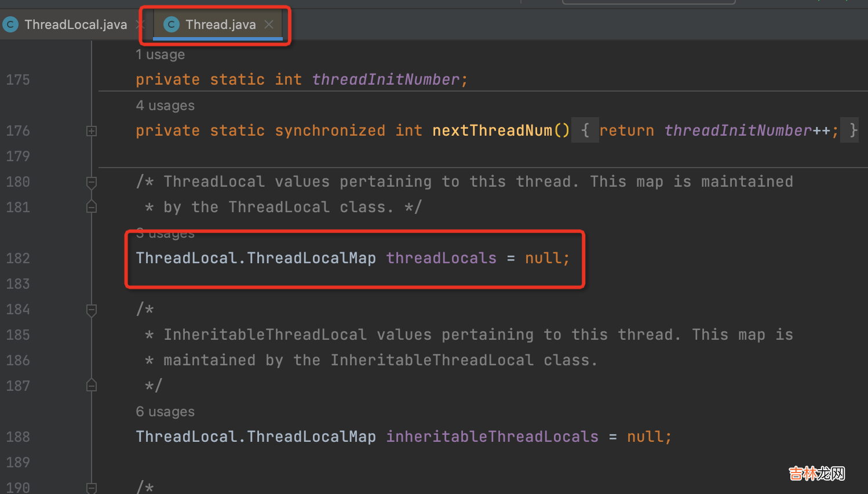
Task: Collapse the comment beginning at line 190
Action: tap(92, 488)
